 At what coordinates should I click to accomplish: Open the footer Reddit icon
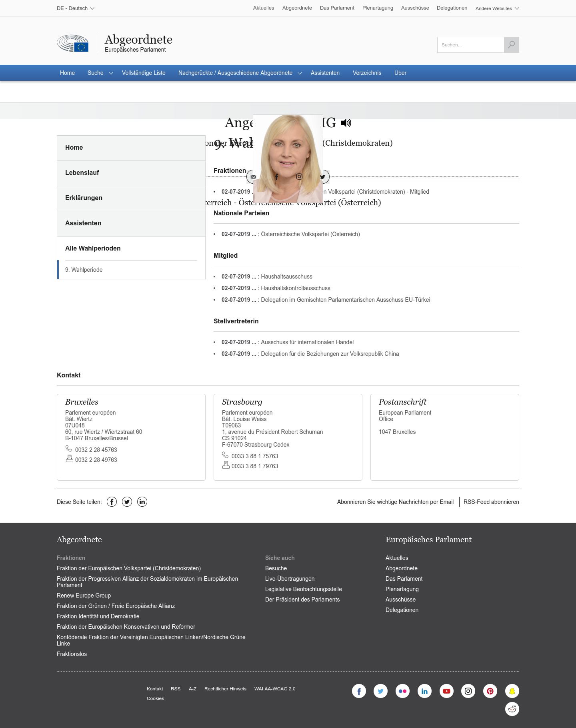[512, 709]
